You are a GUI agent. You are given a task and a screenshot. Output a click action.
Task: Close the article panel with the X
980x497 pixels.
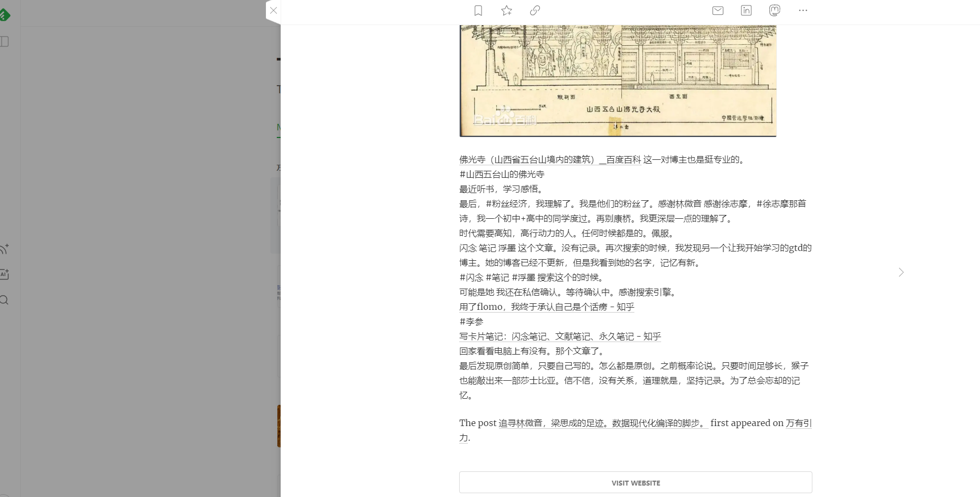click(x=274, y=10)
